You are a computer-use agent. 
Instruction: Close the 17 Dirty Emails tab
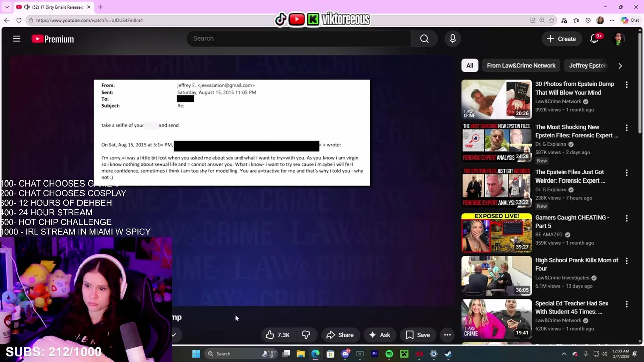pyautogui.click(x=89, y=7)
